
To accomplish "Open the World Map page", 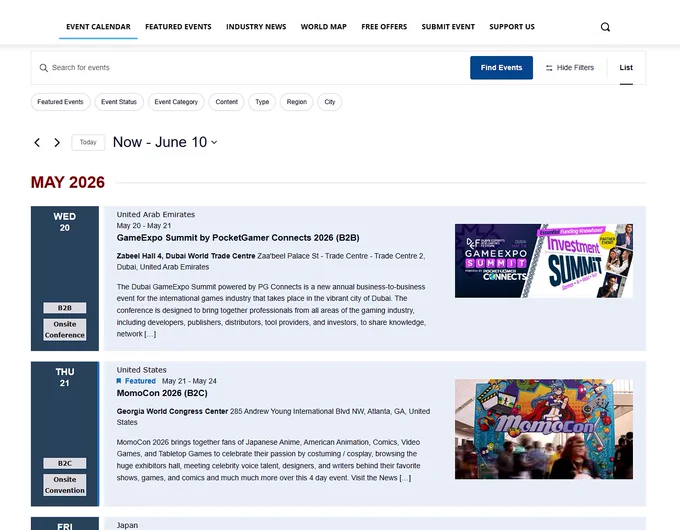I will 324,27.
